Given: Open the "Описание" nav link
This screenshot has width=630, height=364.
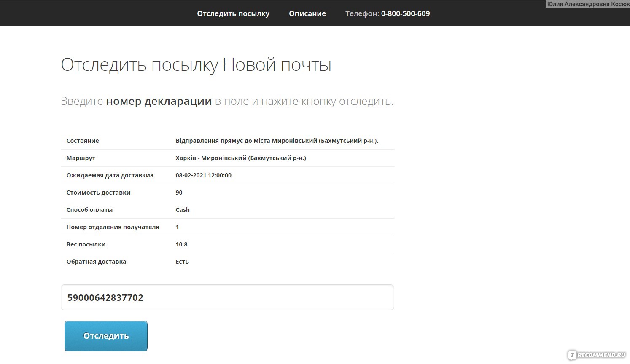Looking at the screenshot, I should coord(307,13).
